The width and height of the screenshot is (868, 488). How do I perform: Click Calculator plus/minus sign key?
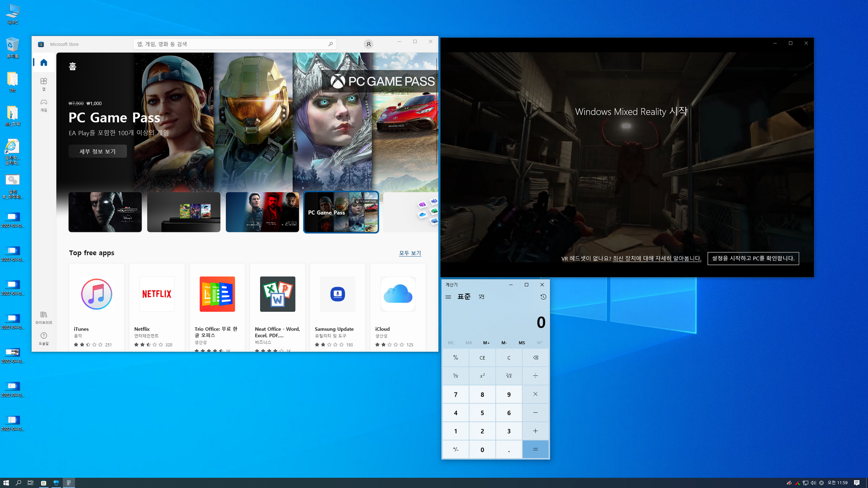(x=455, y=449)
